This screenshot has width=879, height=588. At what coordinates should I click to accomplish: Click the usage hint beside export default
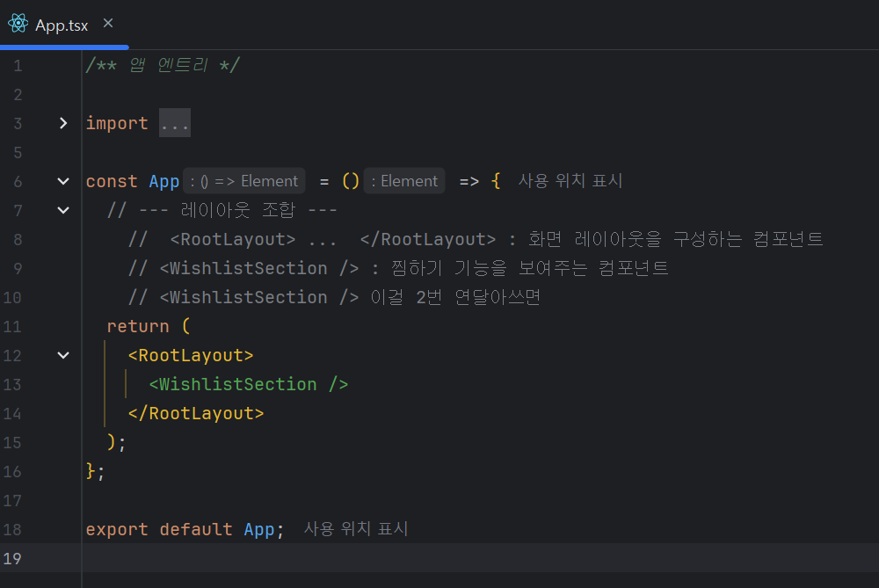[356, 528]
